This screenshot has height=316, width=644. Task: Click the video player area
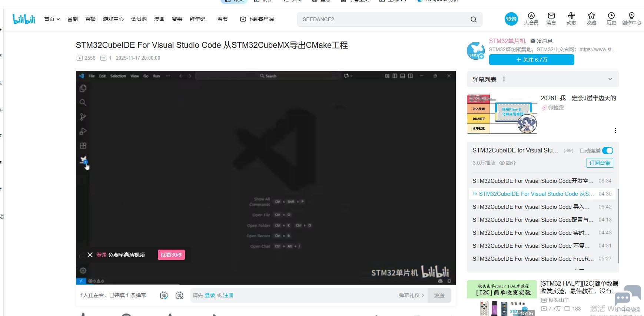pos(266,177)
